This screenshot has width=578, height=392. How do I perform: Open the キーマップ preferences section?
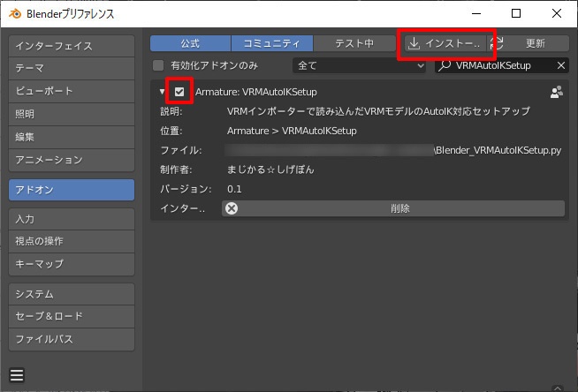[72, 264]
